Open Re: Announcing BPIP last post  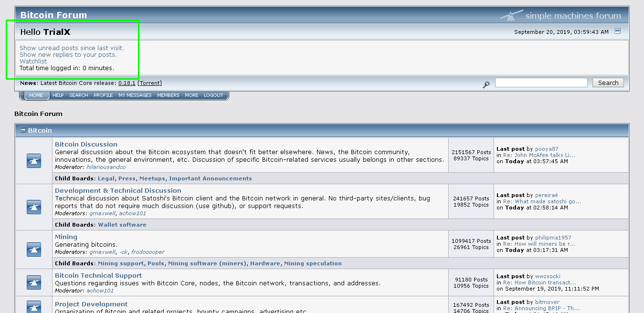click(x=541, y=308)
